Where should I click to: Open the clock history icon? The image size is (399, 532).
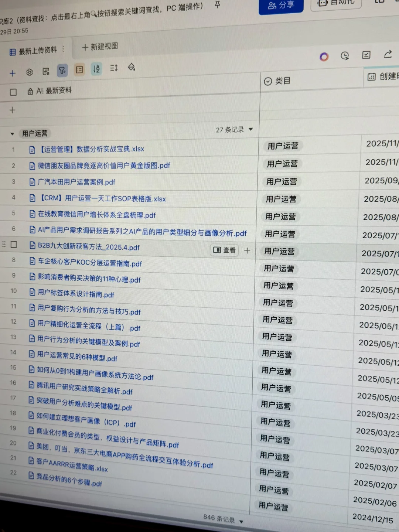[x=345, y=56]
